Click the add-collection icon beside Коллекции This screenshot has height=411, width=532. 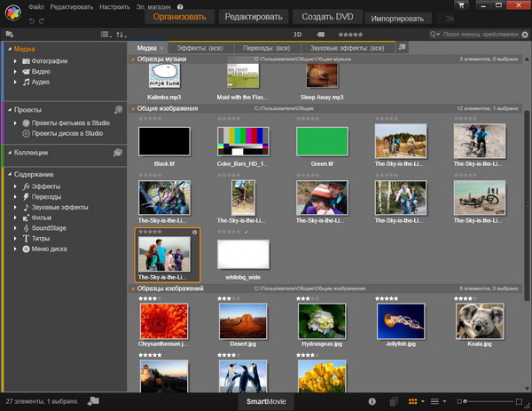click(118, 153)
